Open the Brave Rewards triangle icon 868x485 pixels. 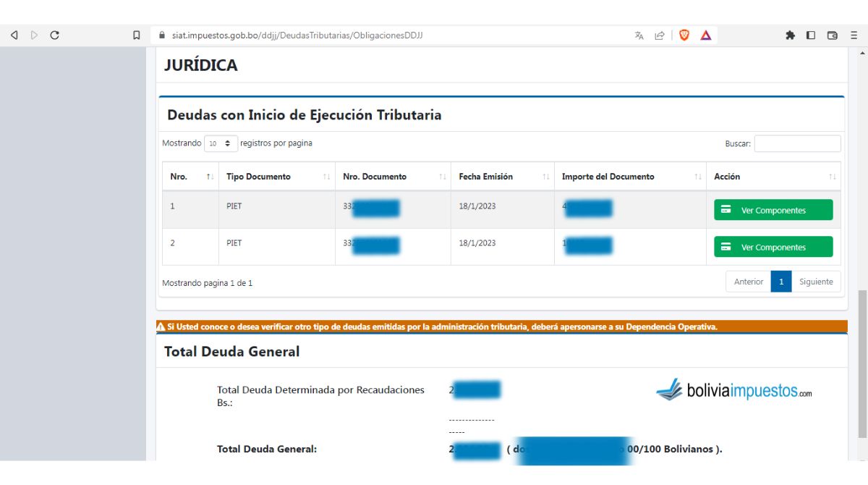click(705, 35)
